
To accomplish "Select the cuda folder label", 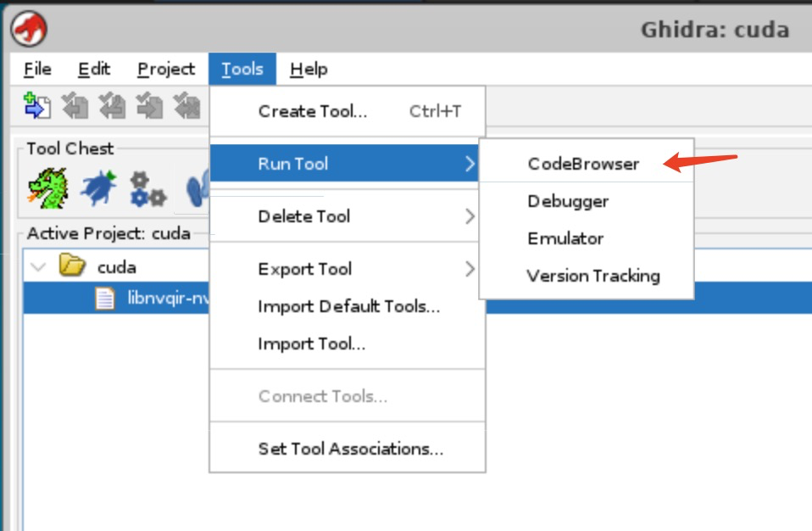I will coord(117,267).
